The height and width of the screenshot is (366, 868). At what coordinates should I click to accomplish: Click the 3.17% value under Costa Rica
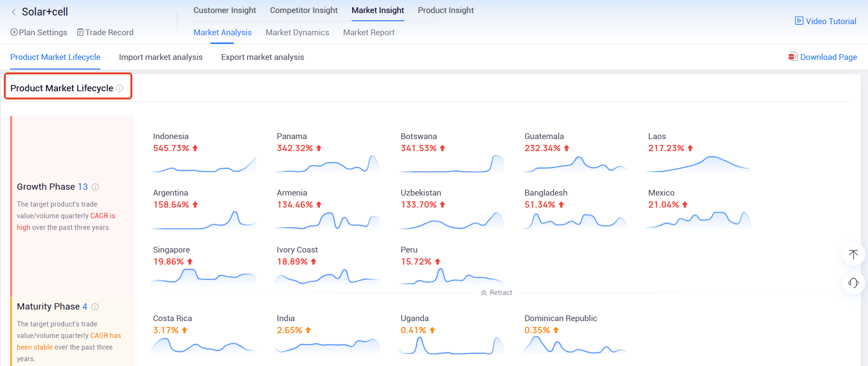[166, 330]
